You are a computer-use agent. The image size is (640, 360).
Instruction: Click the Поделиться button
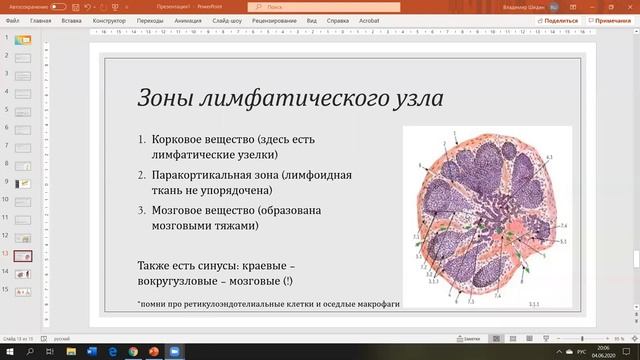pos(558,20)
